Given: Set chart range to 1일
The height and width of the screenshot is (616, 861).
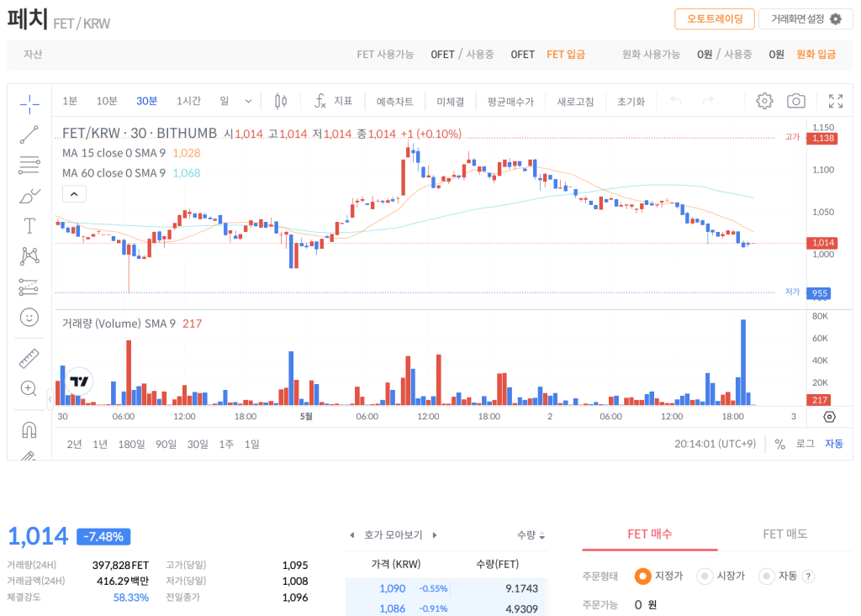Looking at the screenshot, I should [252, 445].
